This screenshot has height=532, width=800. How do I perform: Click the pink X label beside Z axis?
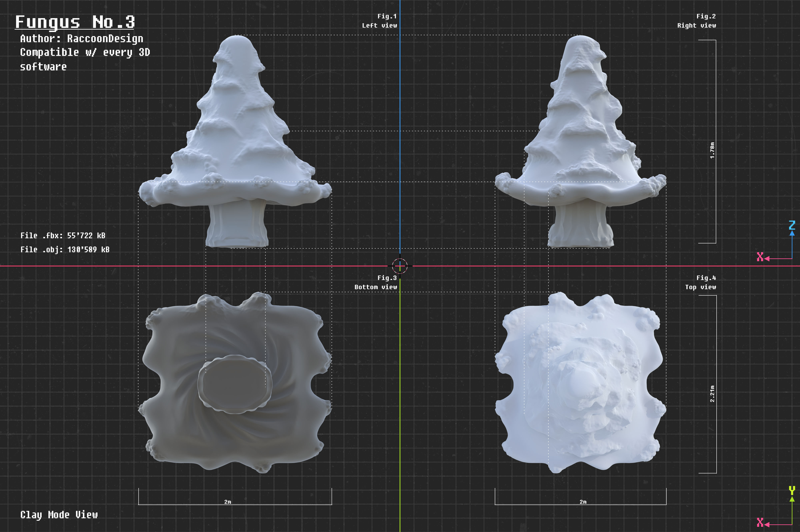click(x=760, y=257)
